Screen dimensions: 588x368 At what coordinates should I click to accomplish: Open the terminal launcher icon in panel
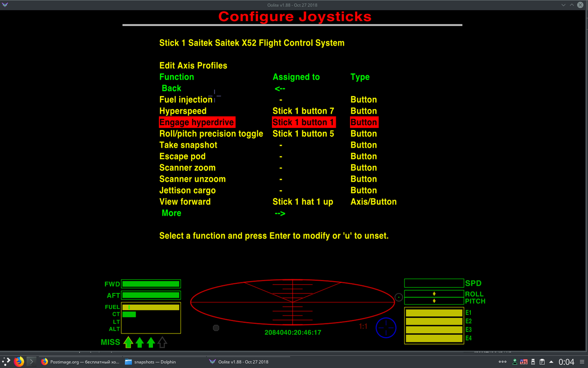point(31,362)
